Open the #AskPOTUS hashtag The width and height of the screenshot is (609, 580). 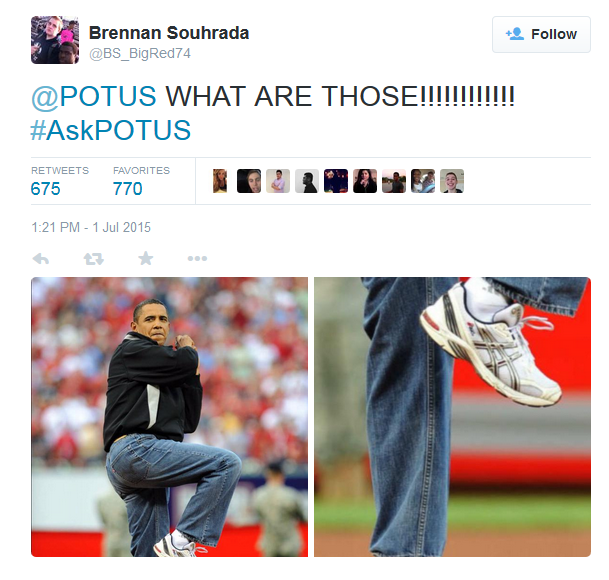pyautogui.click(x=111, y=130)
